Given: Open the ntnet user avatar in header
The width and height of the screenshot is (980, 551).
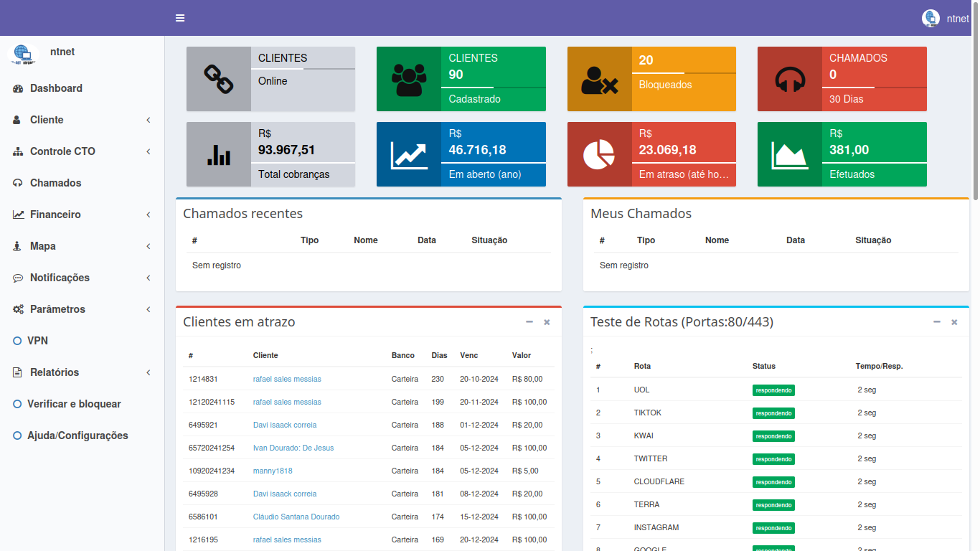Looking at the screenshot, I should [x=930, y=19].
